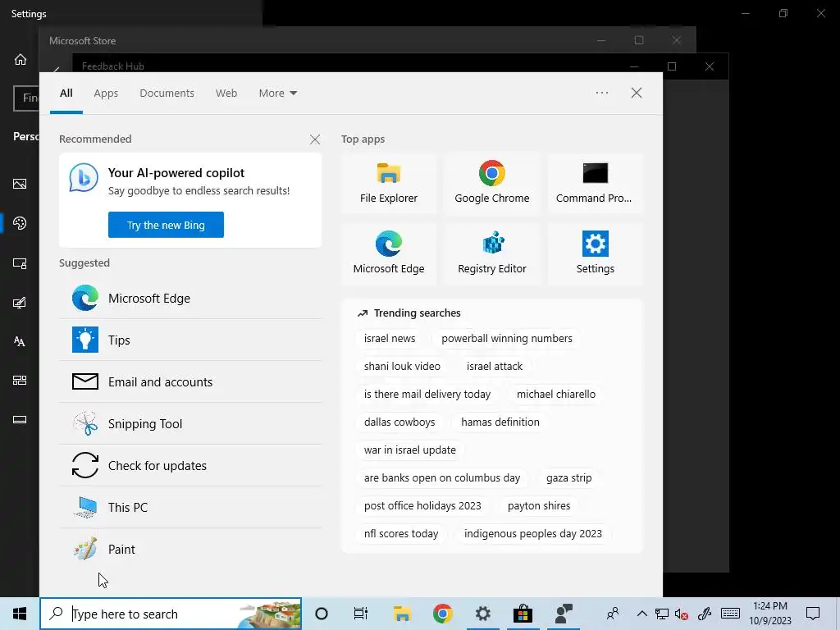Select Background picture icon in Settings sidebar
The image size is (840, 630).
coord(20,184)
